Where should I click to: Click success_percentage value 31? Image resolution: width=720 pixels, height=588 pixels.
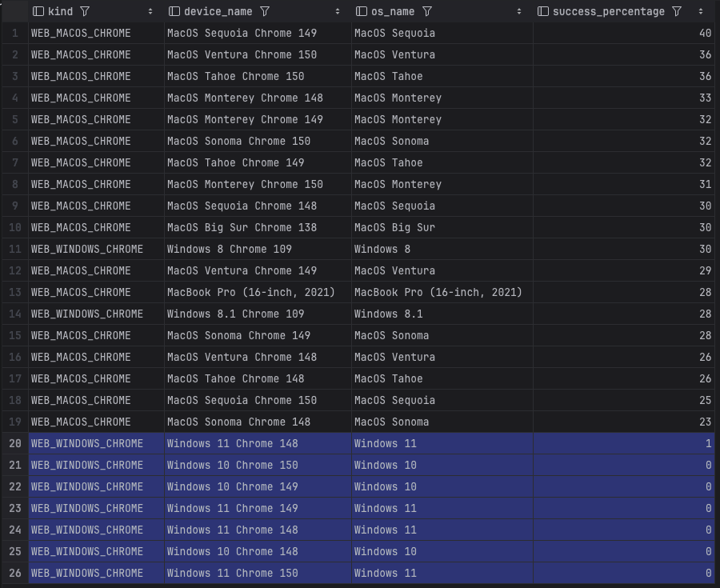coord(624,184)
